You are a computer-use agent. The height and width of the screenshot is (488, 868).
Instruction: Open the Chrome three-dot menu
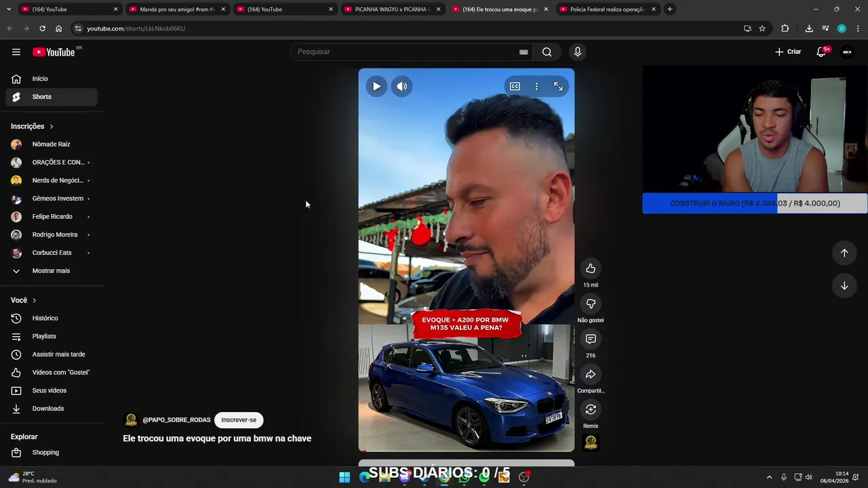tap(858, 28)
